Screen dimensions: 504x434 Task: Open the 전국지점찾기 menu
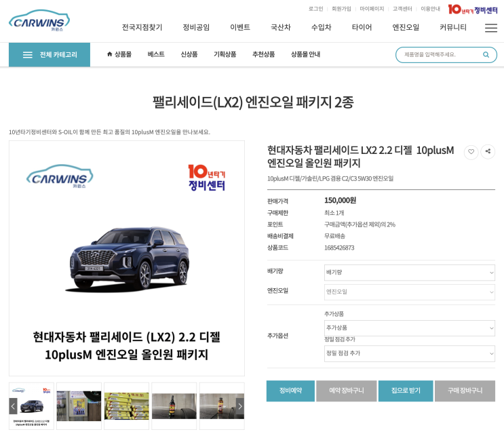tap(142, 27)
